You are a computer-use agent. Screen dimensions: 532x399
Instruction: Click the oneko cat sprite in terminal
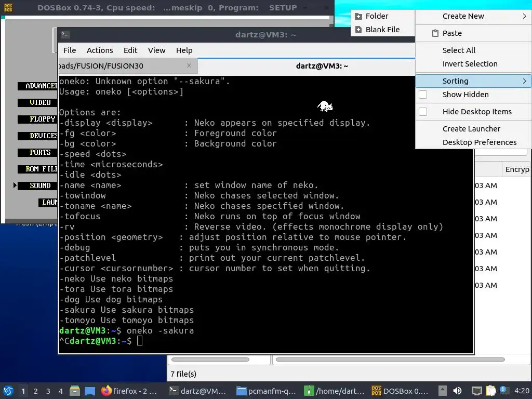click(325, 107)
